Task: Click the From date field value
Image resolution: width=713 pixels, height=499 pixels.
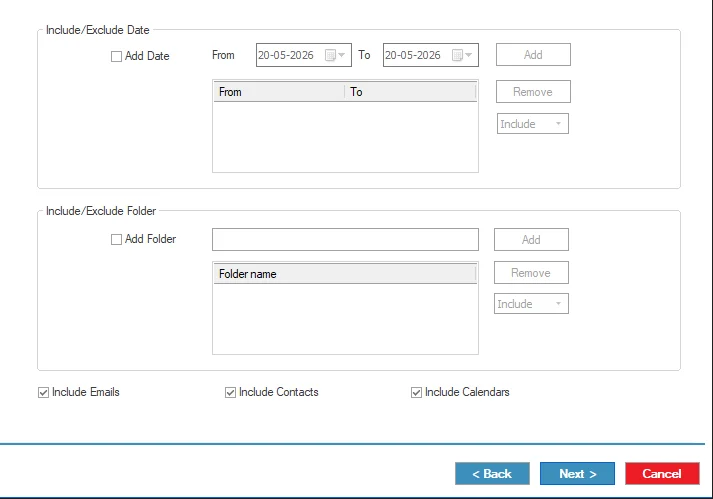Action: click(x=286, y=55)
